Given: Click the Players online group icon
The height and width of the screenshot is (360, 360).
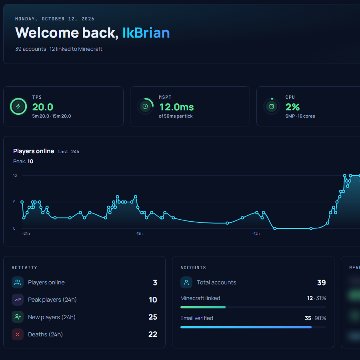Looking at the screenshot, I should pyautogui.click(x=18, y=282).
